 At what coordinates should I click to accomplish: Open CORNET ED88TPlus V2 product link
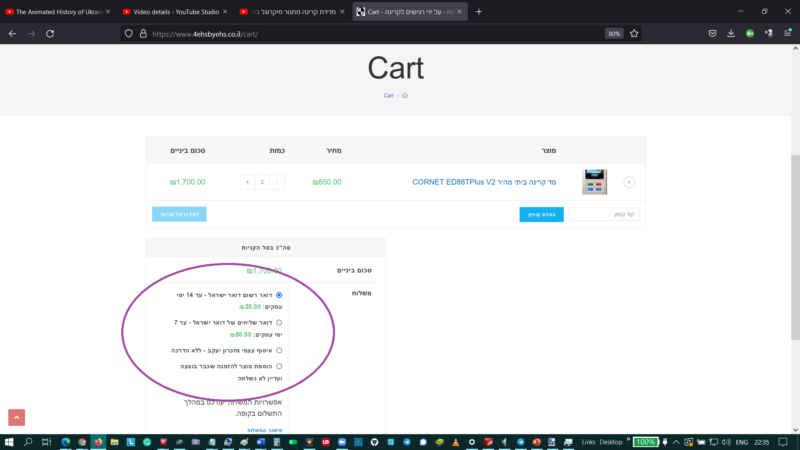[x=484, y=182]
